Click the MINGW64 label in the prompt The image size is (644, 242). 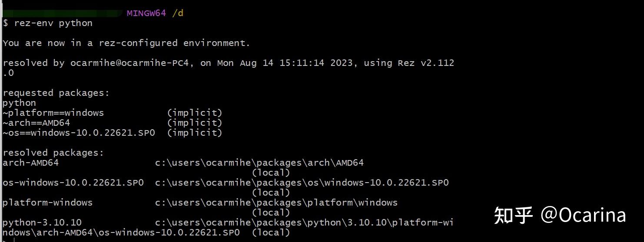click(x=146, y=13)
